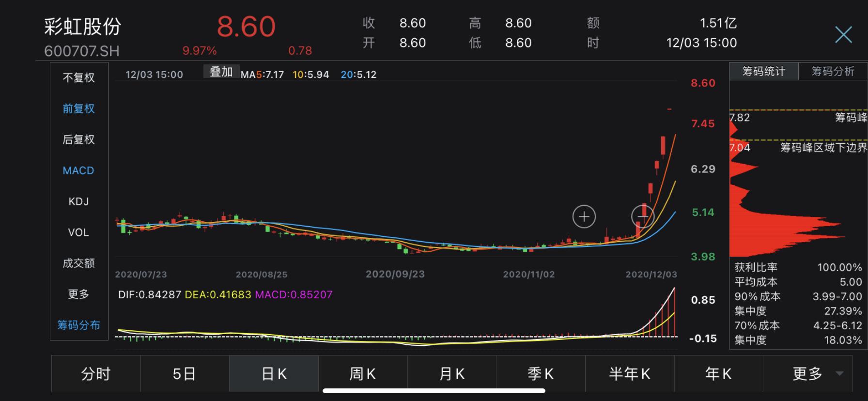Tap the 2020/09/23 date on axis

pos(395,274)
